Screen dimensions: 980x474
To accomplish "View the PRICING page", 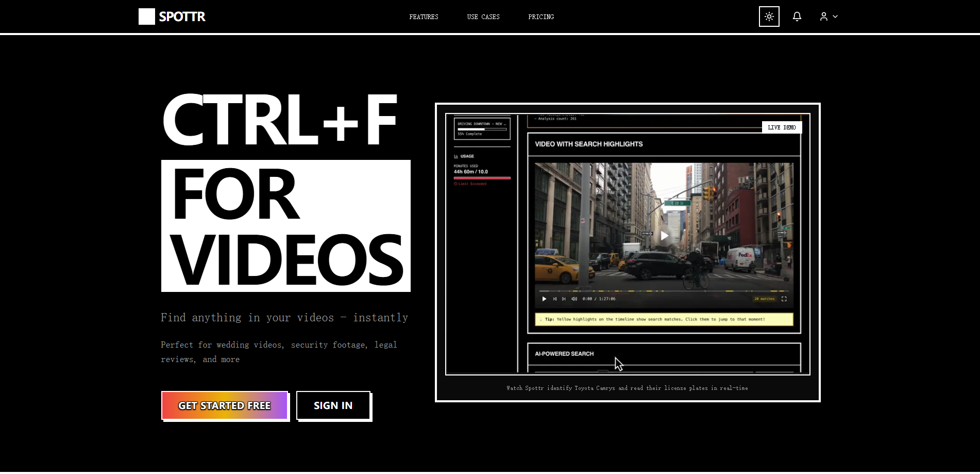I will [540, 17].
